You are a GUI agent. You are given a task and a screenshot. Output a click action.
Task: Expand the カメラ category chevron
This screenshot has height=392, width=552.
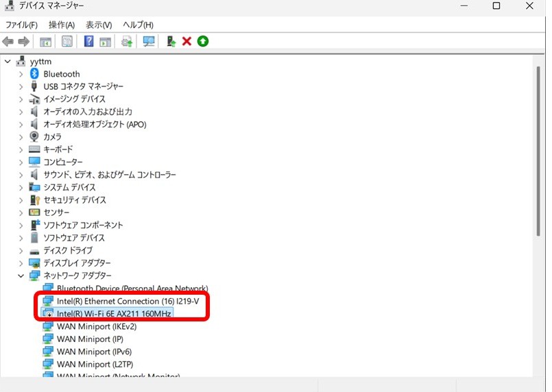(21, 137)
